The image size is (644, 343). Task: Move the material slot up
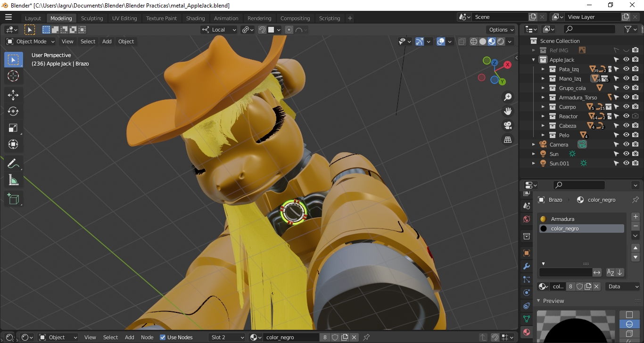[x=636, y=248]
